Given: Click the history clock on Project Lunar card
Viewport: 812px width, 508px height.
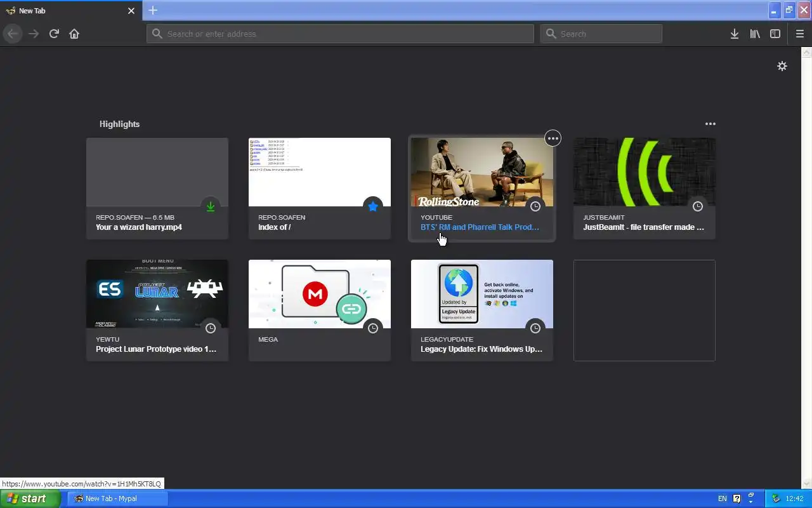Looking at the screenshot, I should 211,328.
